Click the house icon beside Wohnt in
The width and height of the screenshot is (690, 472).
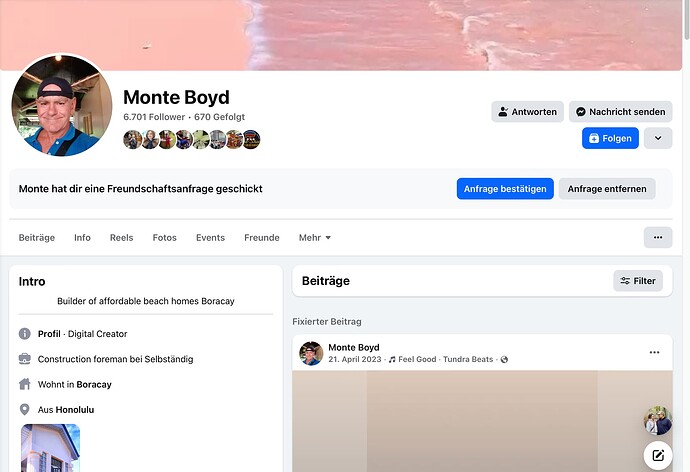click(x=25, y=384)
